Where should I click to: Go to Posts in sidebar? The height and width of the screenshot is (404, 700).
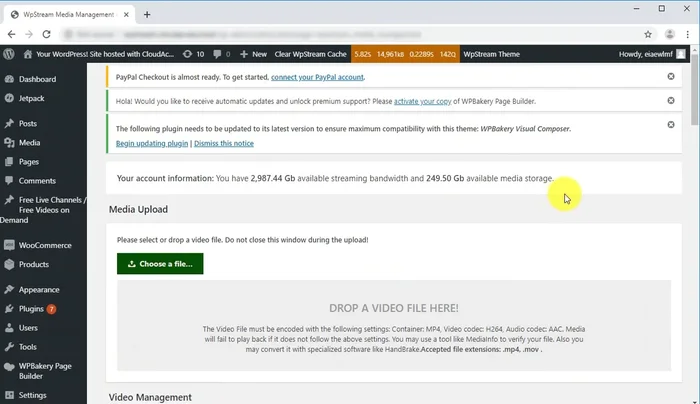coord(28,123)
